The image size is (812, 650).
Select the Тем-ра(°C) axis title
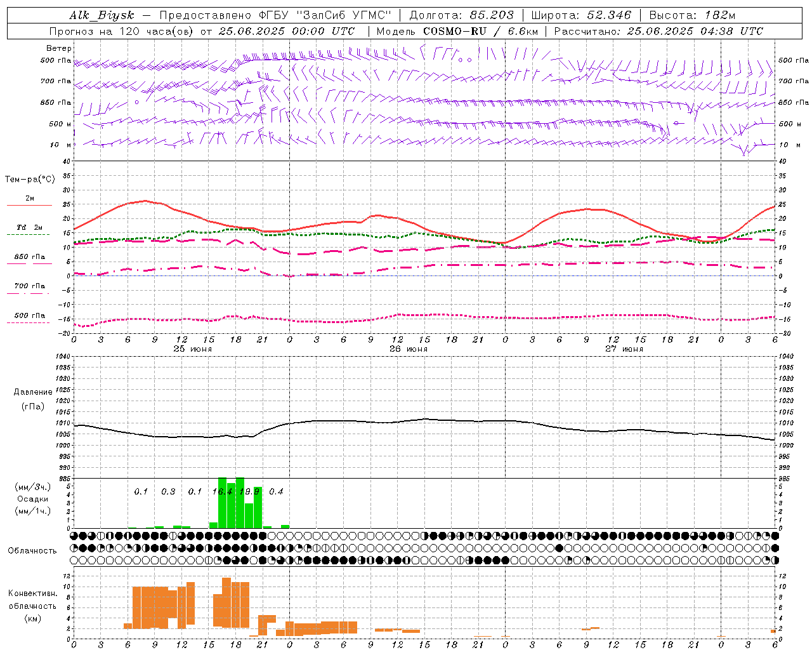point(30,180)
